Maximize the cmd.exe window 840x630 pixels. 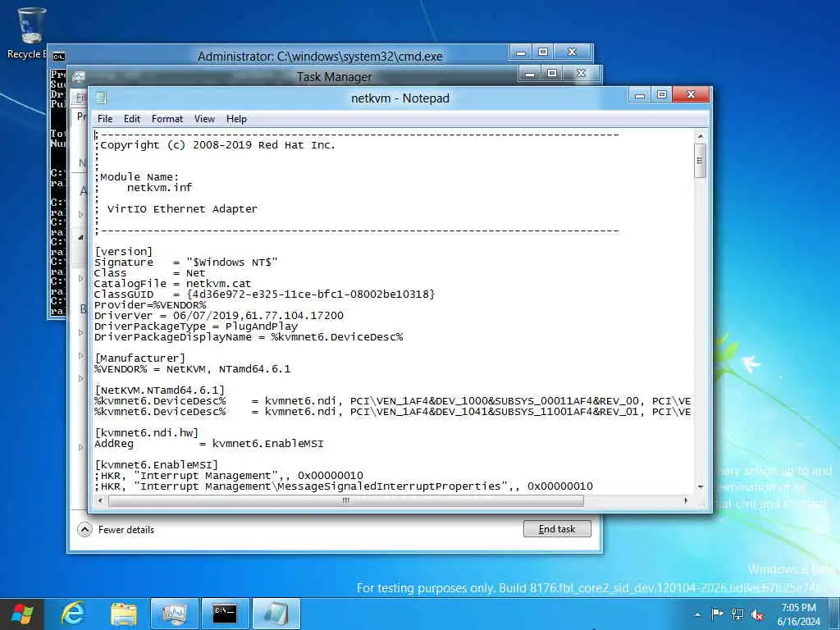(x=543, y=52)
